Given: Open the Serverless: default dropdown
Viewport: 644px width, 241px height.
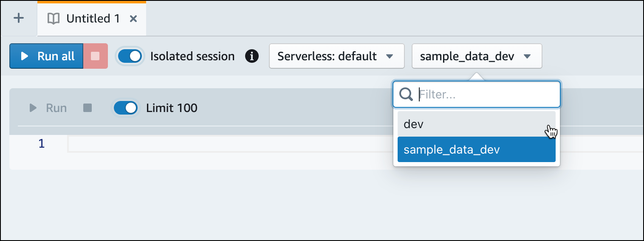Looking at the screenshot, I should pyautogui.click(x=336, y=56).
